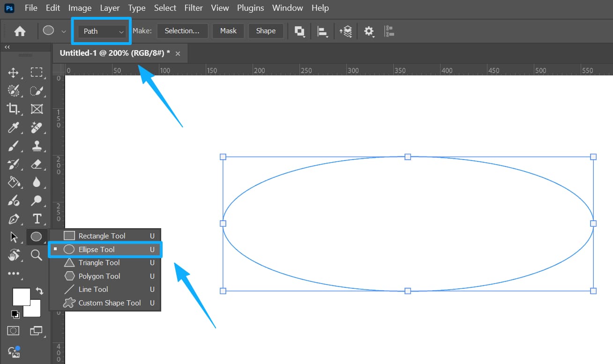Choose Triangle Tool from the flyout menu
The height and width of the screenshot is (364, 613).
click(98, 263)
